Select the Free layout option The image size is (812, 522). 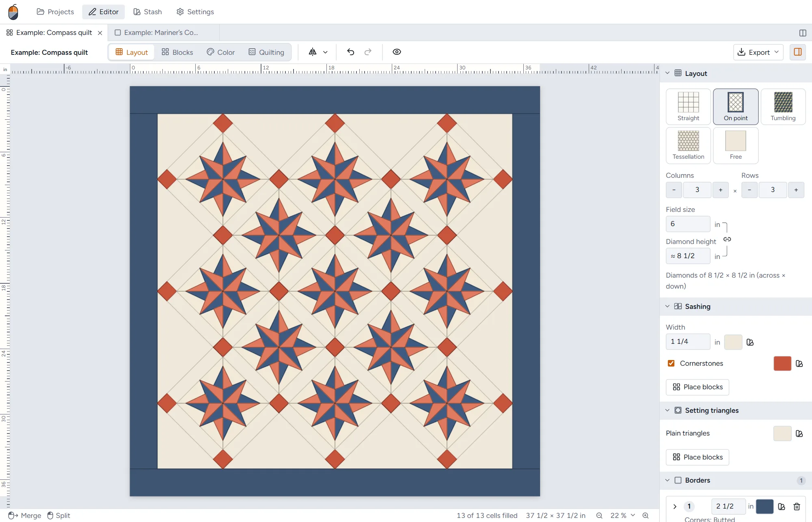pyautogui.click(x=736, y=145)
